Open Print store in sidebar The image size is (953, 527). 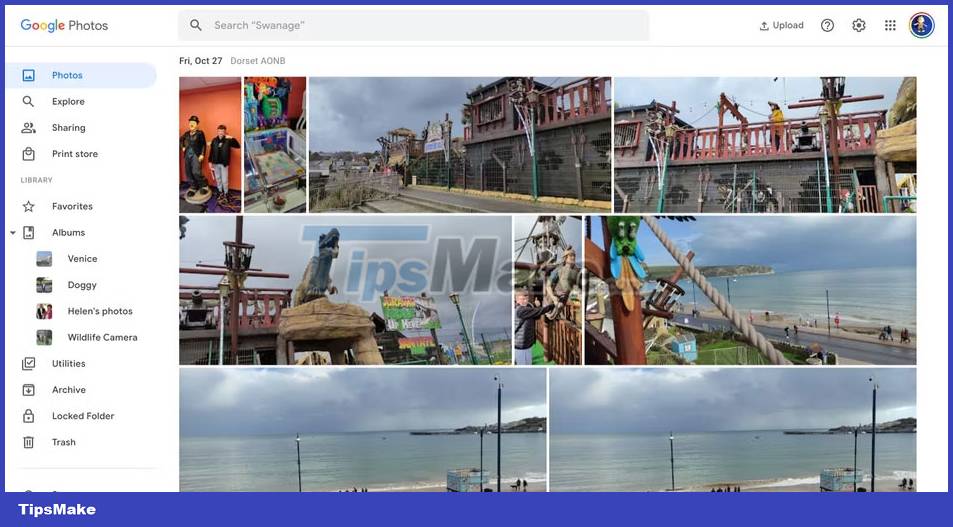coord(75,154)
